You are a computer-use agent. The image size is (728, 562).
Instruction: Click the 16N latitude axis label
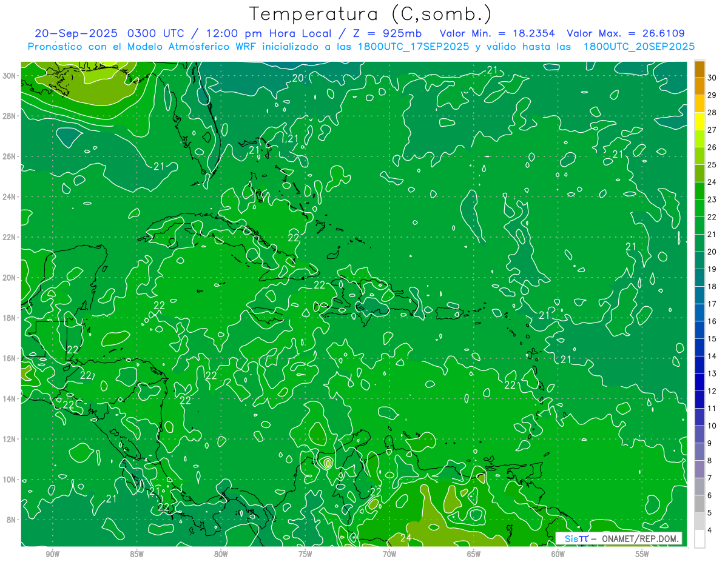coord(10,358)
